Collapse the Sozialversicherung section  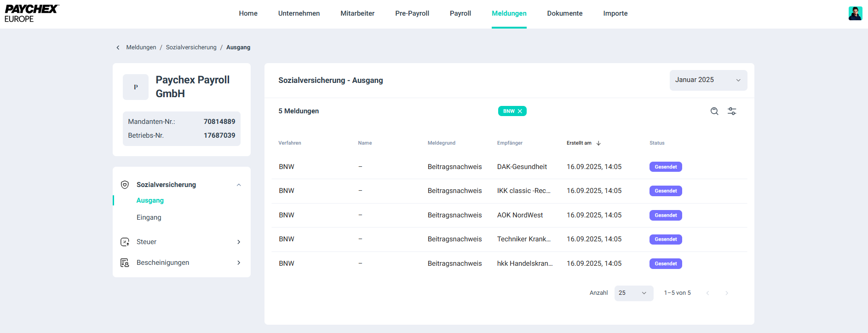point(239,185)
